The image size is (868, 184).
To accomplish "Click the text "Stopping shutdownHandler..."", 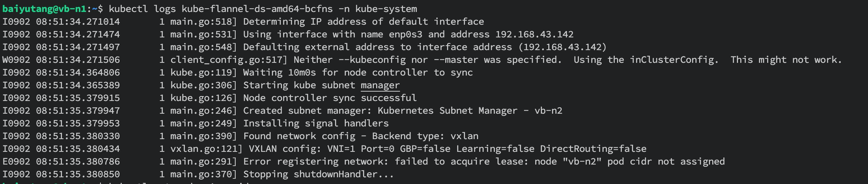I will point(318,174).
